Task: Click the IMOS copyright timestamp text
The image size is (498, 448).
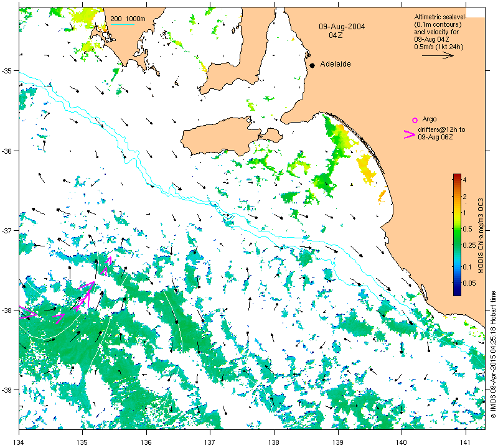Action: [x=493, y=354]
